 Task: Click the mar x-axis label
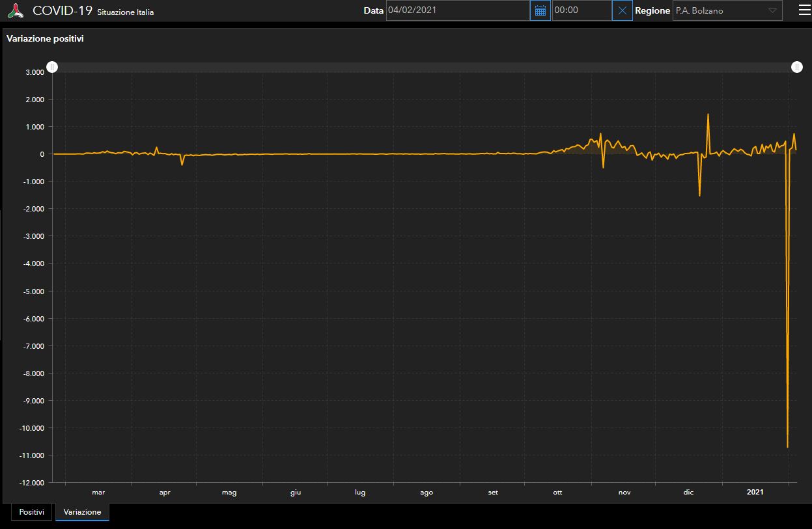[98, 493]
